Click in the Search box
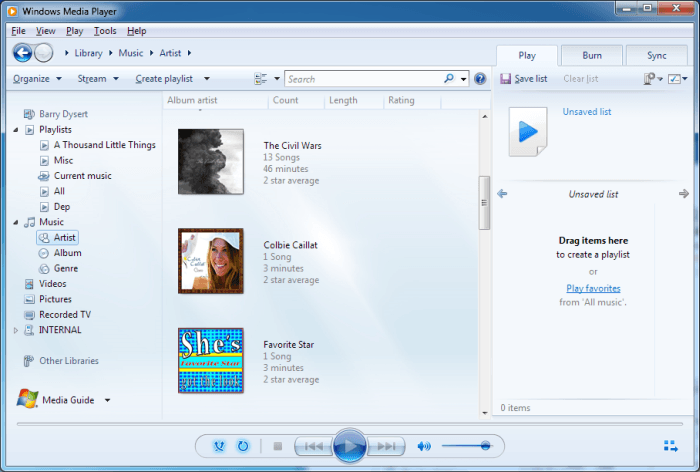 click(x=364, y=79)
